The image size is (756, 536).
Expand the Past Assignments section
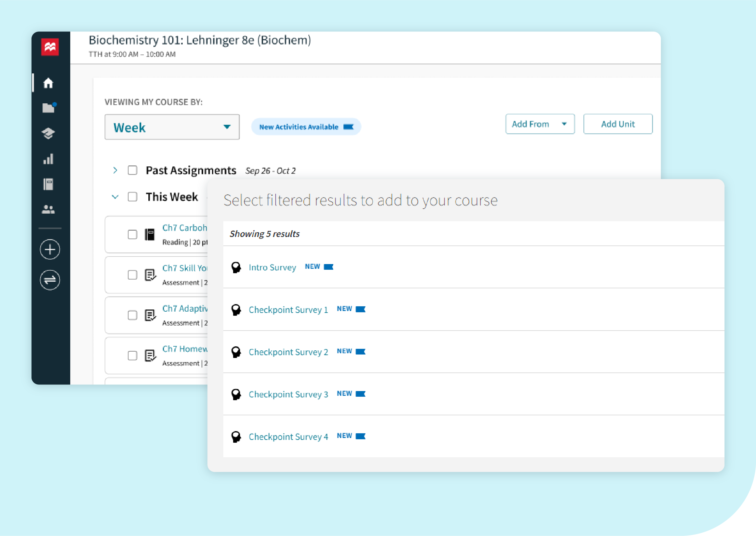click(x=115, y=170)
